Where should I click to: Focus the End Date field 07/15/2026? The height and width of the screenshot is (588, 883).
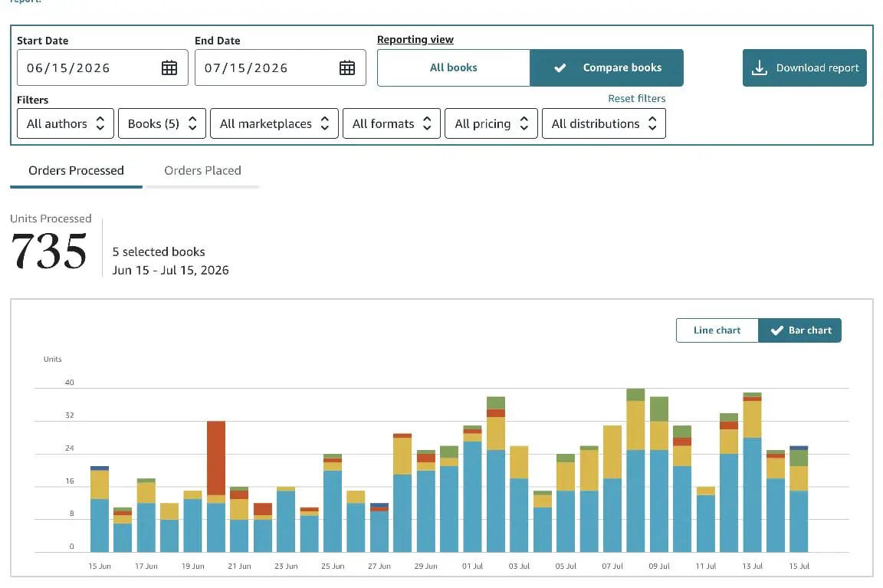click(x=281, y=67)
